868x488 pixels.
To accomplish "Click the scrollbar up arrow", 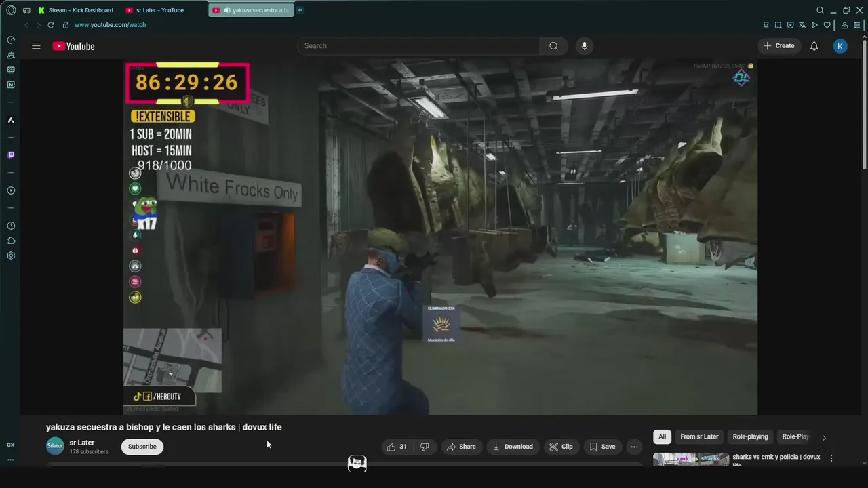I will [x=864, y=37].
